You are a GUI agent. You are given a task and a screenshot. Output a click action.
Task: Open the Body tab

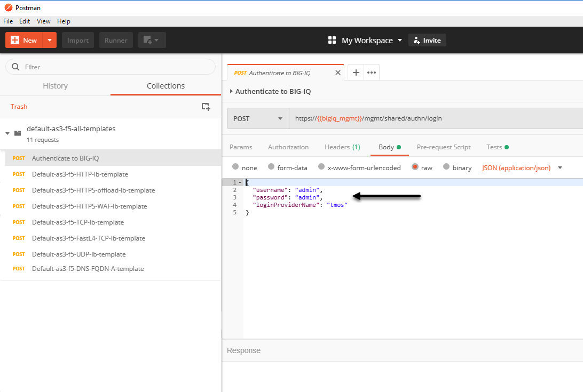click(389, 147)
